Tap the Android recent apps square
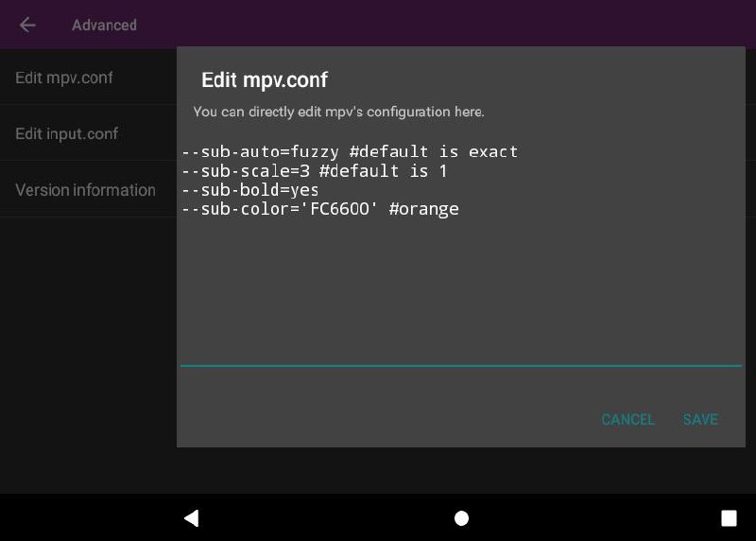756x541 pixels. click(x=729, y=518)
